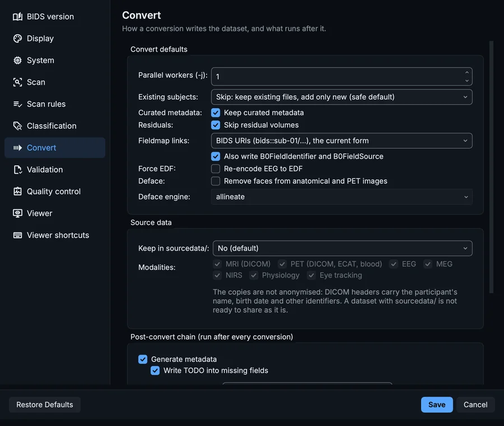Toggle the Physiology modality checkbox

(x=254, y=275)
